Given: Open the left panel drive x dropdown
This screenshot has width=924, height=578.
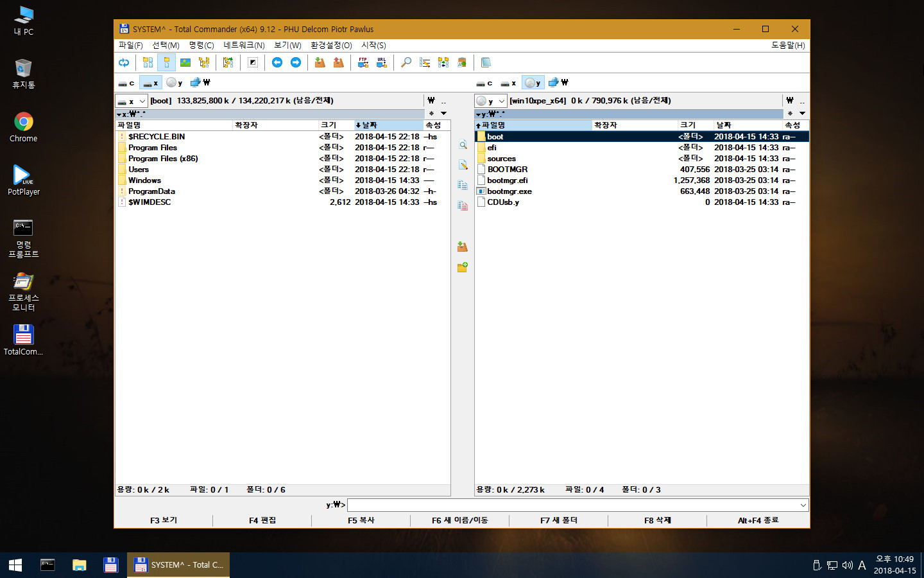Looking at the screenshot, I should pyautogui.click(x=132, y=101).
